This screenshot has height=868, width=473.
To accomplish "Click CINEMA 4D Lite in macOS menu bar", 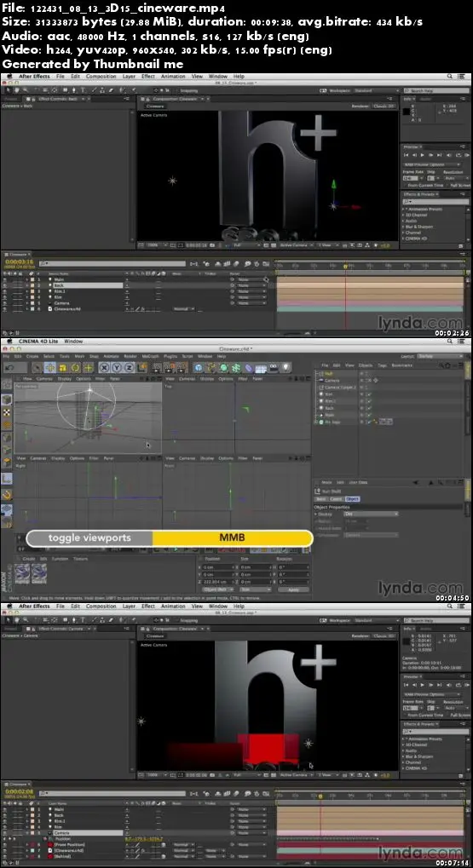I will (x=38, y=342).
